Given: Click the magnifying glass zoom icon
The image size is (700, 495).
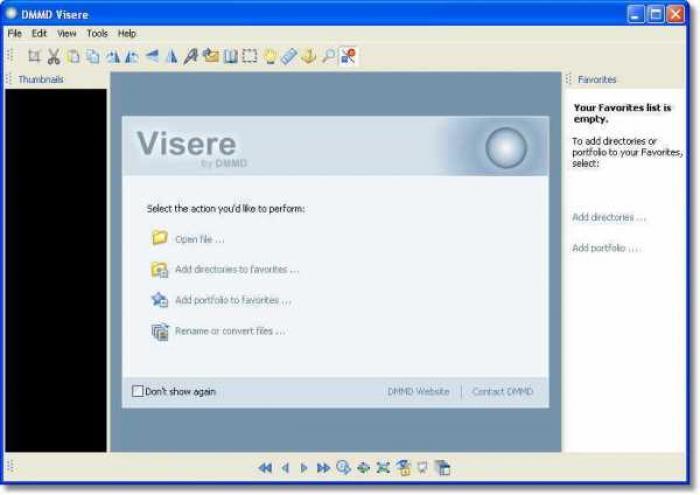Looking at the screenshot, I should (x=328, y=56).
